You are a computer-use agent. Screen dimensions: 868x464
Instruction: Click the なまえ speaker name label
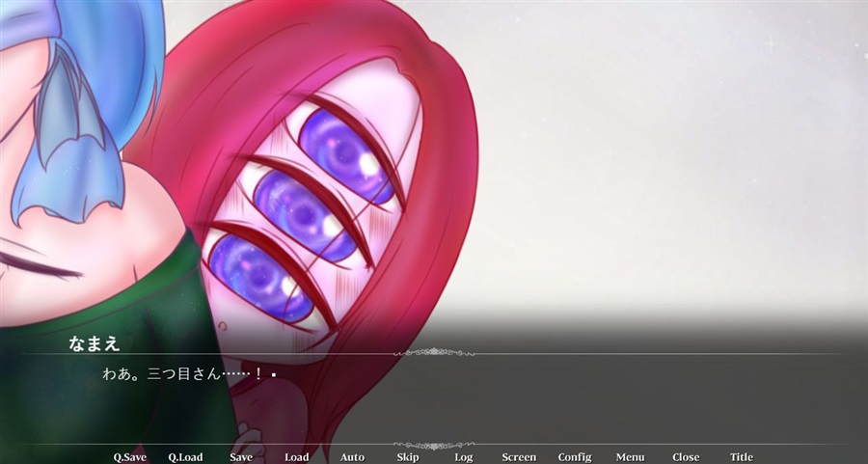95,343
